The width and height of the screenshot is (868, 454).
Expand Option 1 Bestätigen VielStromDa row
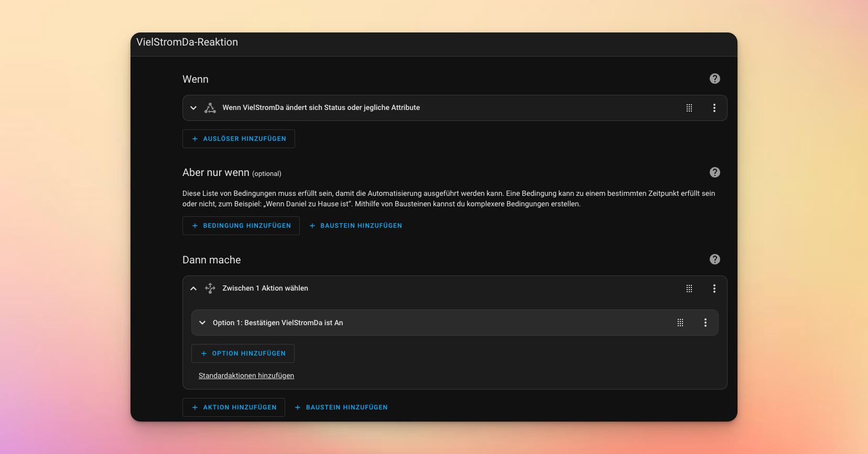[202, 323]
